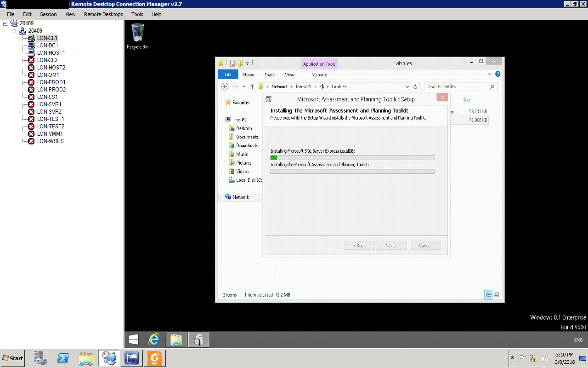
Task: Select LON-SVR1 in server tree
Action: (49, 104)
